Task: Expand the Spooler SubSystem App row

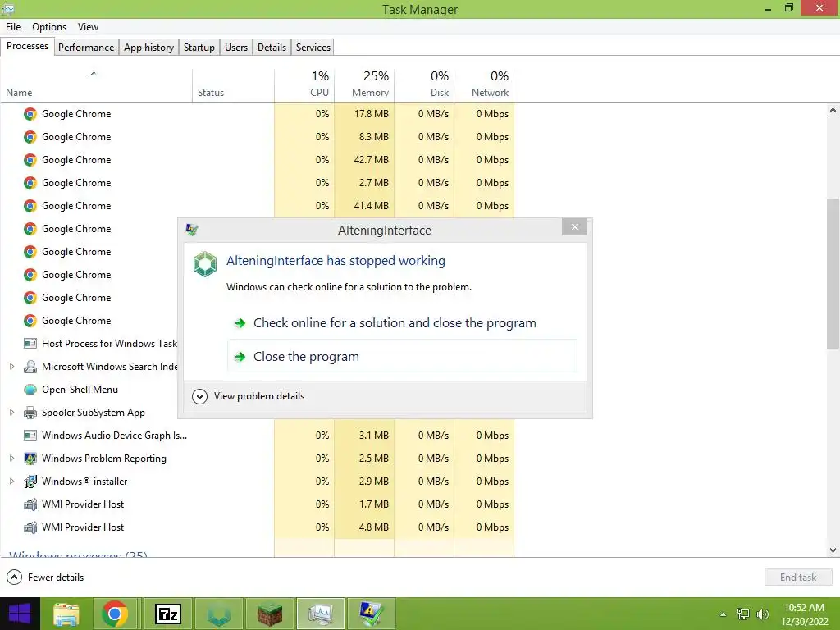Action: (x=11, y=413)
